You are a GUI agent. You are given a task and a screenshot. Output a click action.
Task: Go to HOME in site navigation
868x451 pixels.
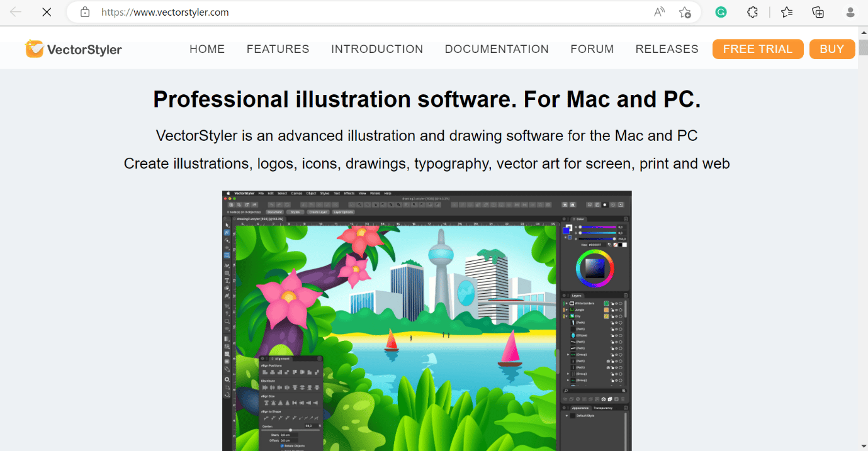(207, 49)
